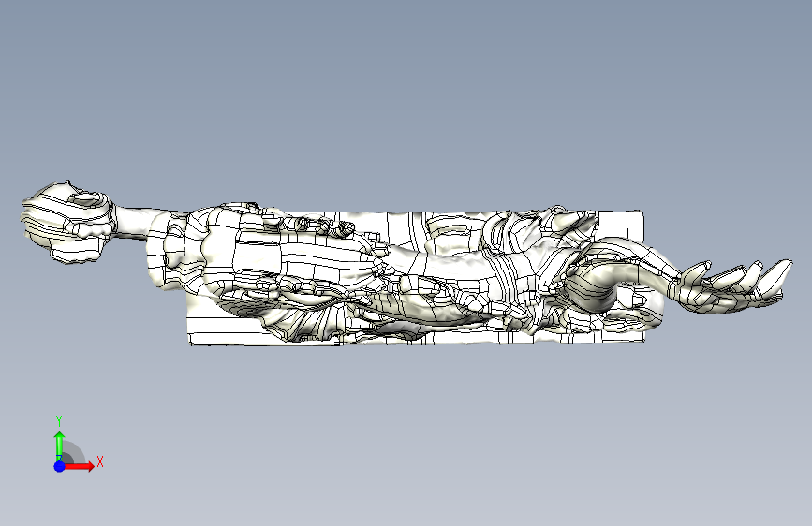
Task: Click the green Y axis arrow of triad
Action: [60, 446]
